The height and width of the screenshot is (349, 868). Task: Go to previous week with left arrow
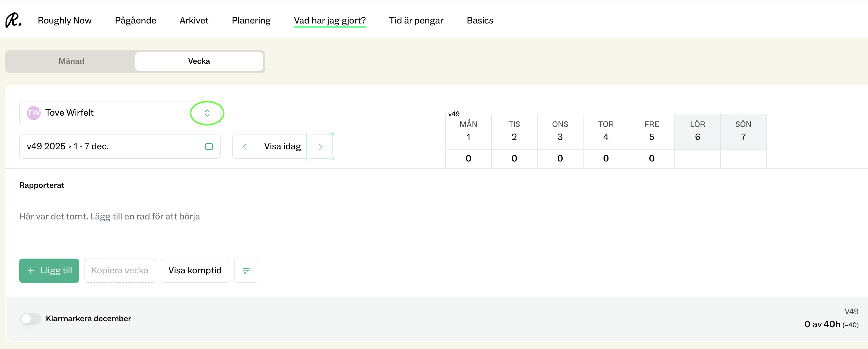point(245,147)
